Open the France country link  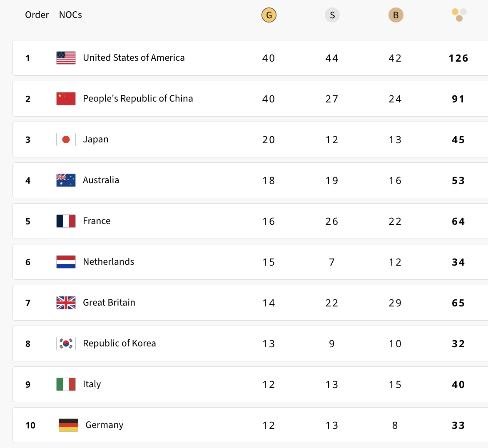coord(97,221)
